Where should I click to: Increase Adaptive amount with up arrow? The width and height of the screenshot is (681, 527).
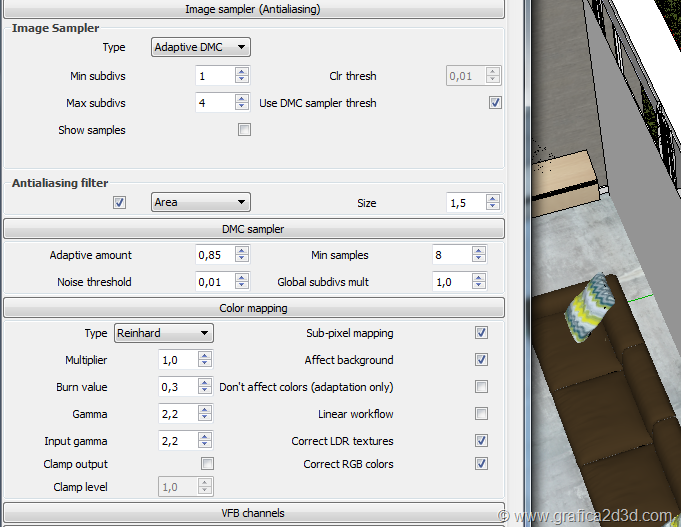tap(242, 251)
